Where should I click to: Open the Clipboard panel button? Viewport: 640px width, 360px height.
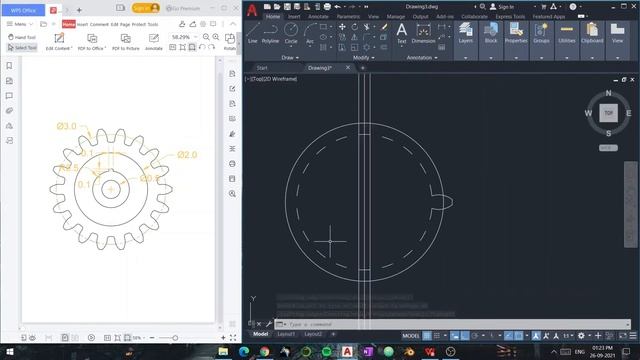[x=592, y=33]
